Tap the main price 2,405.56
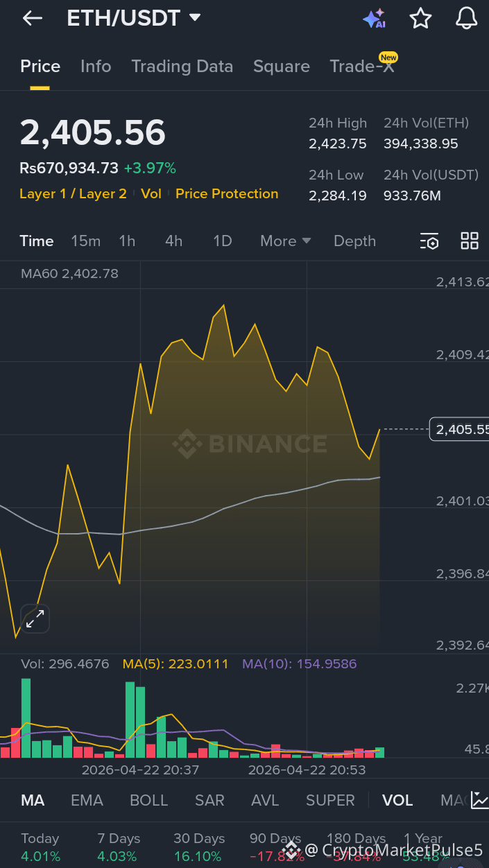Image resolution: width=489 pixels, height=868 pixels. (x=93, y=132)
